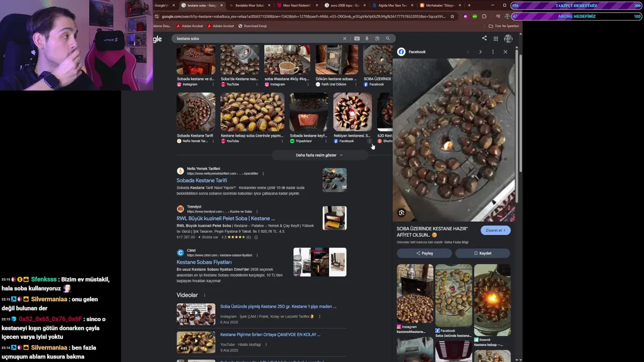
Task: Click the share icon in Google header
Action: tap(484, 38)
